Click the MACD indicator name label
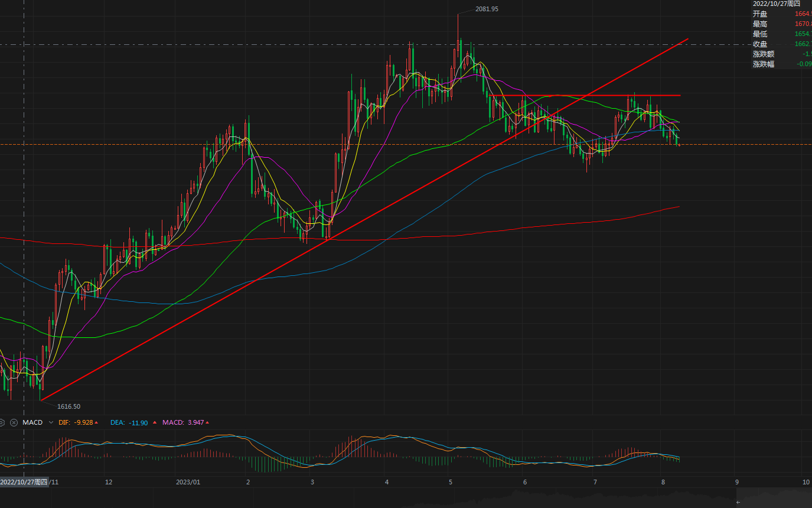Screen dimensions: 812x508 click(x=32, y=422)
